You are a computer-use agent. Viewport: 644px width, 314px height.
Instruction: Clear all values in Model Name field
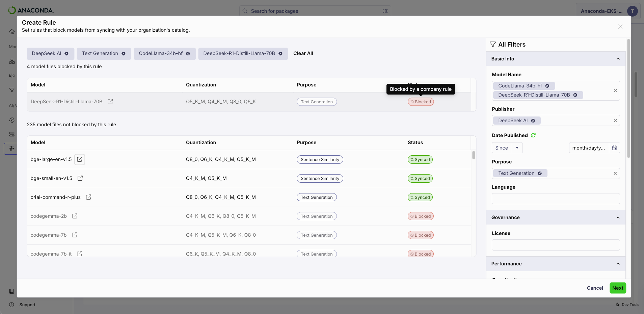tap(615, 90)
